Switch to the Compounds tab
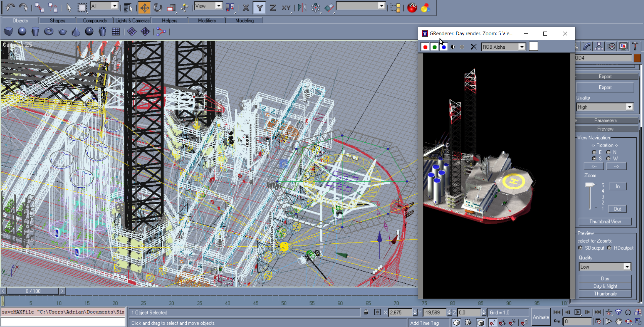The height and width of the screenshot is (327, 644). tap(95, 20)
